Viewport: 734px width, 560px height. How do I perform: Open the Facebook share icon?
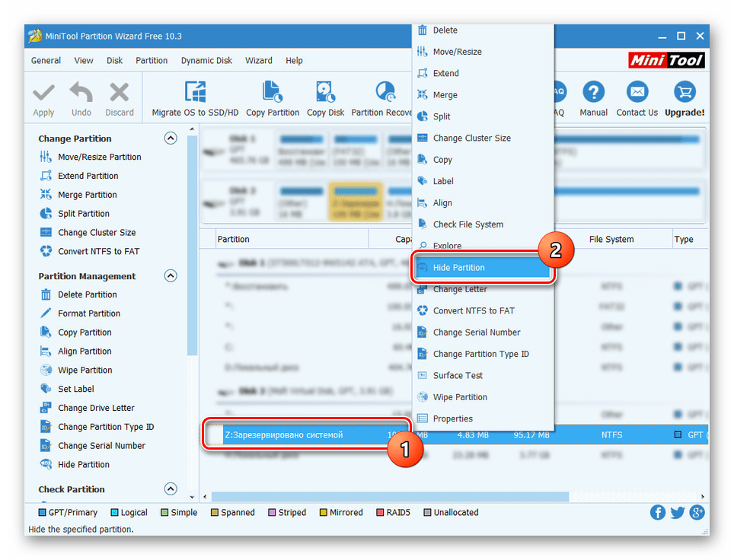[x=657, y=512]
